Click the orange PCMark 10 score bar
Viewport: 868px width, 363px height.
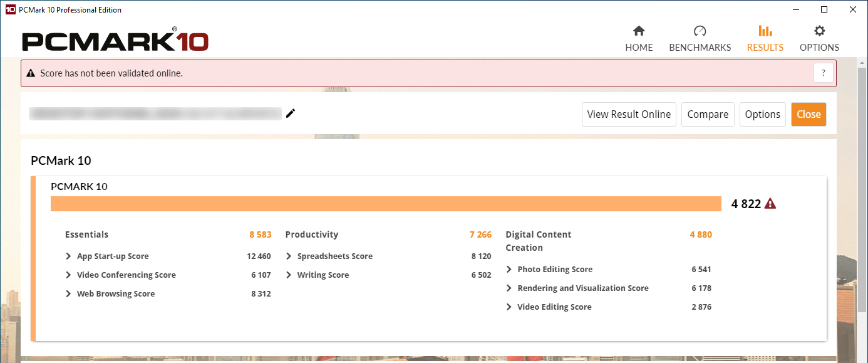386,204
